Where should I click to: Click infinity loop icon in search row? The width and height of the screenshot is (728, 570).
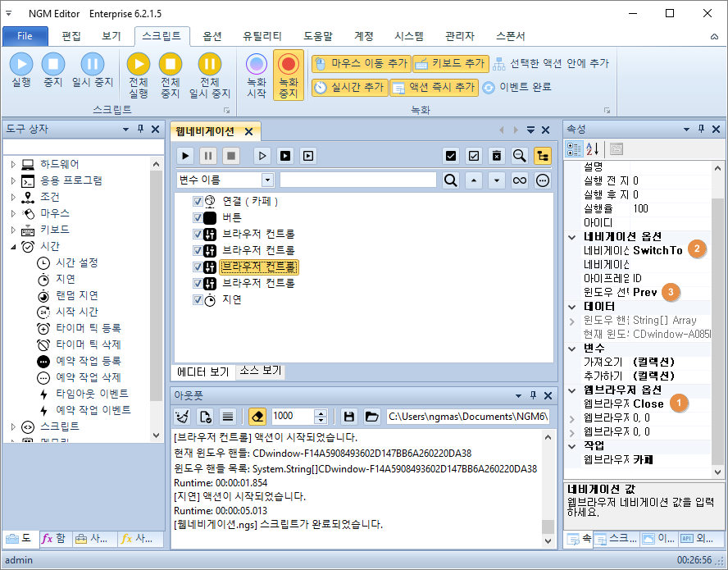click(520, 180)
